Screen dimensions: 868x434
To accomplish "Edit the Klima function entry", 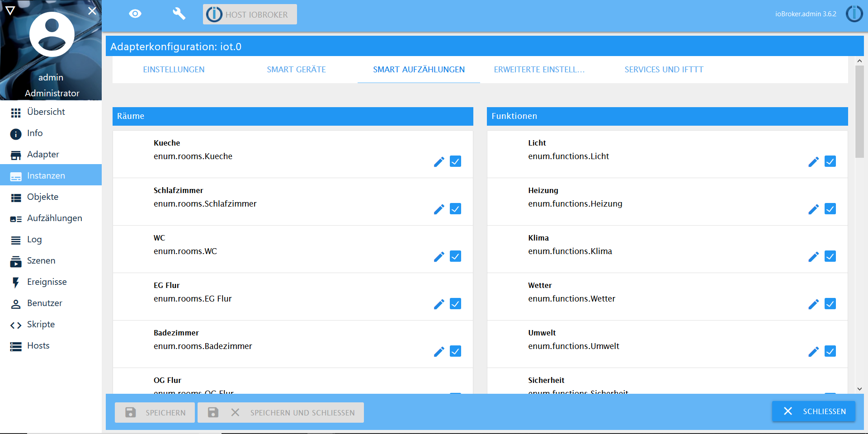I will click(814, 257).
